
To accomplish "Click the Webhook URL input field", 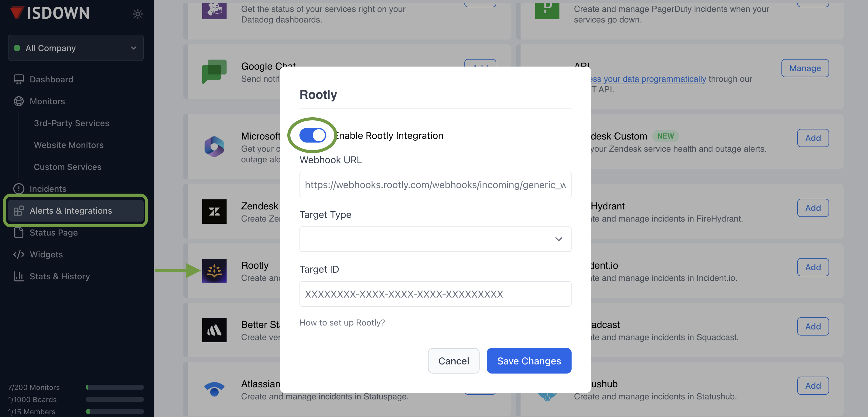I will [x=435, y=184].
